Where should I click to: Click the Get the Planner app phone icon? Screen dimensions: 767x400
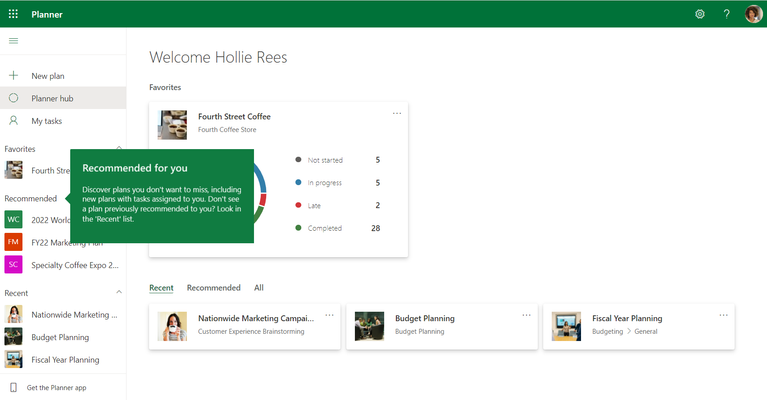coord(14,387)
